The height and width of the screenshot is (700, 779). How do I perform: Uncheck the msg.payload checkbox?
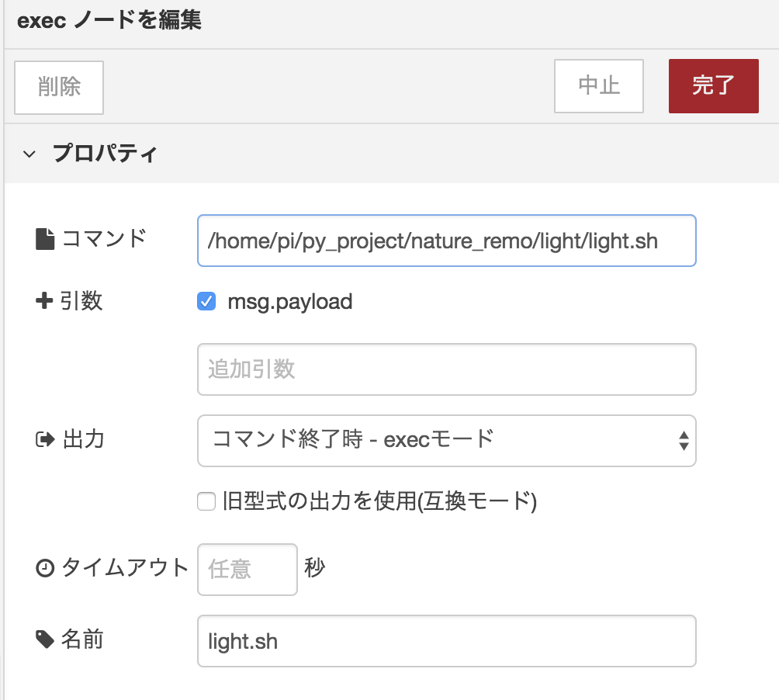pos(206,302)
